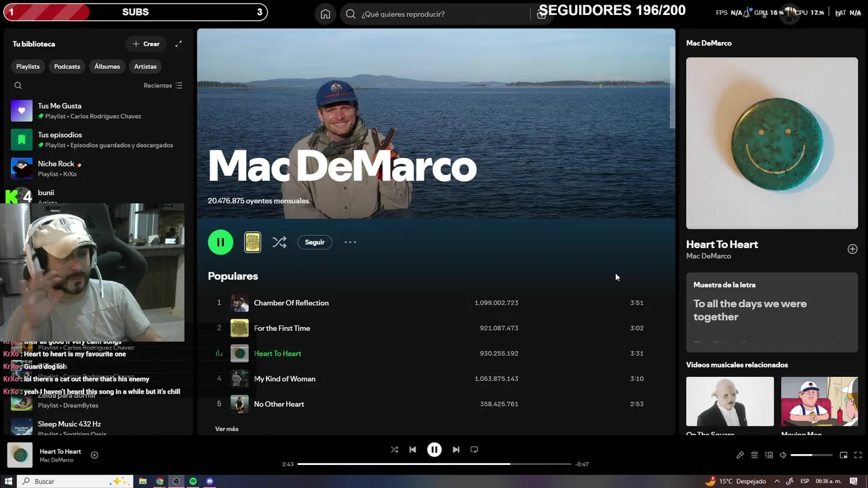
Task: Click the Buscar taskbar search box
Action: [75, 481]
